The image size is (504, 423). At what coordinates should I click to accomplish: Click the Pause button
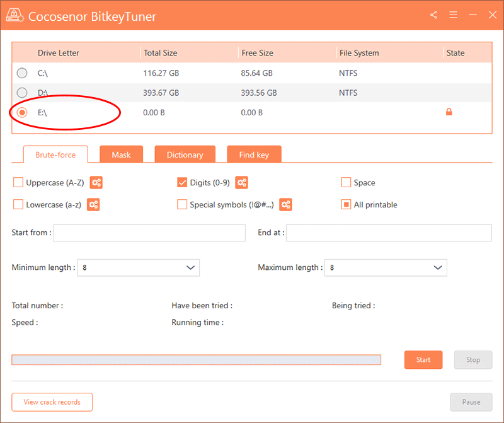point(471,402)
